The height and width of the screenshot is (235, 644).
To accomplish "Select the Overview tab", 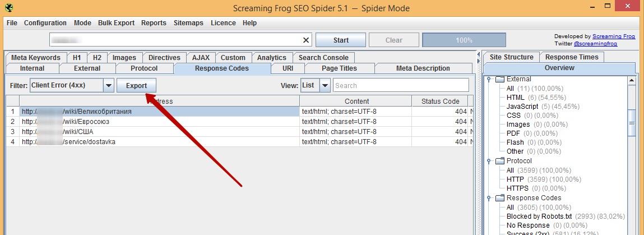I will [x=559, y=68].
